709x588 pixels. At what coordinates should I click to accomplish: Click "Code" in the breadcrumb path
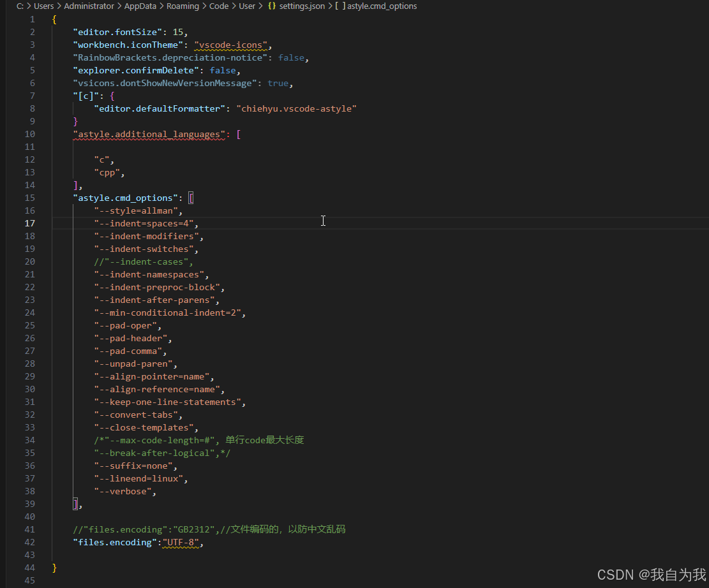coord(218,6)
